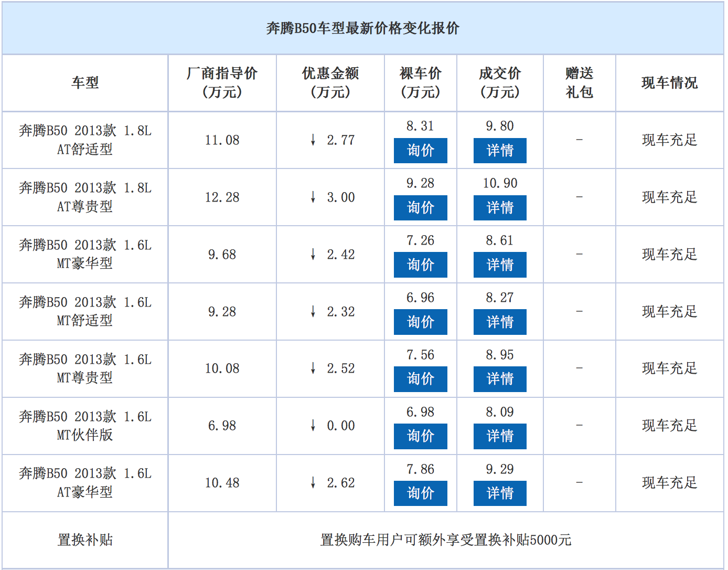The height and width of the screenshot is (570, 728).
Task: View 详情 for 1.6L MT尊贵型
Action: [500, 379]
